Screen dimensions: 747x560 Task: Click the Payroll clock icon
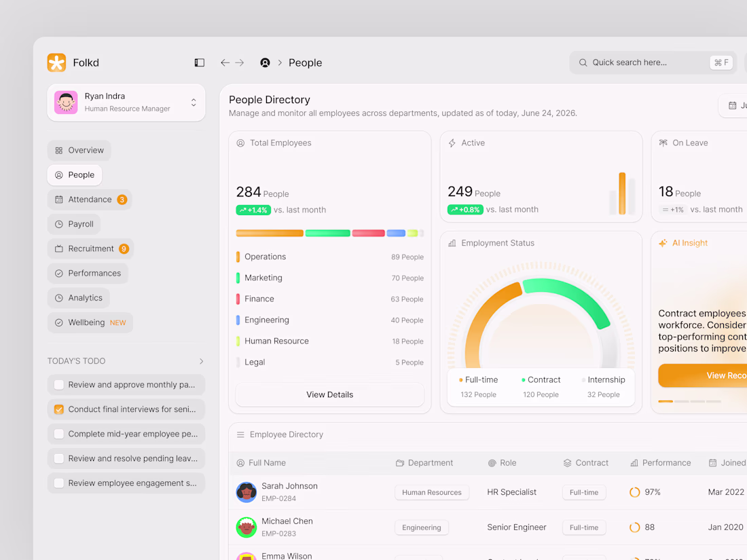[58, 224]
